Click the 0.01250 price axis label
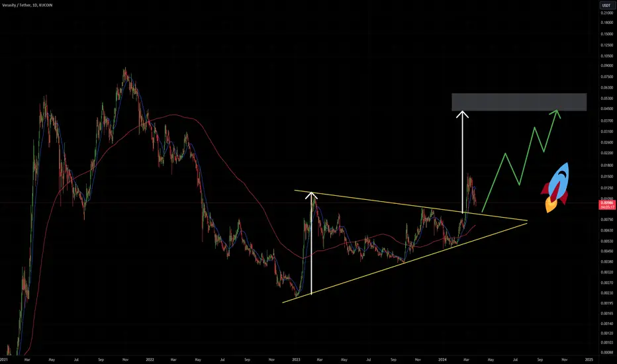Image resolution: width=617 pixels, height=364 pixels. (x=607, y=188)
